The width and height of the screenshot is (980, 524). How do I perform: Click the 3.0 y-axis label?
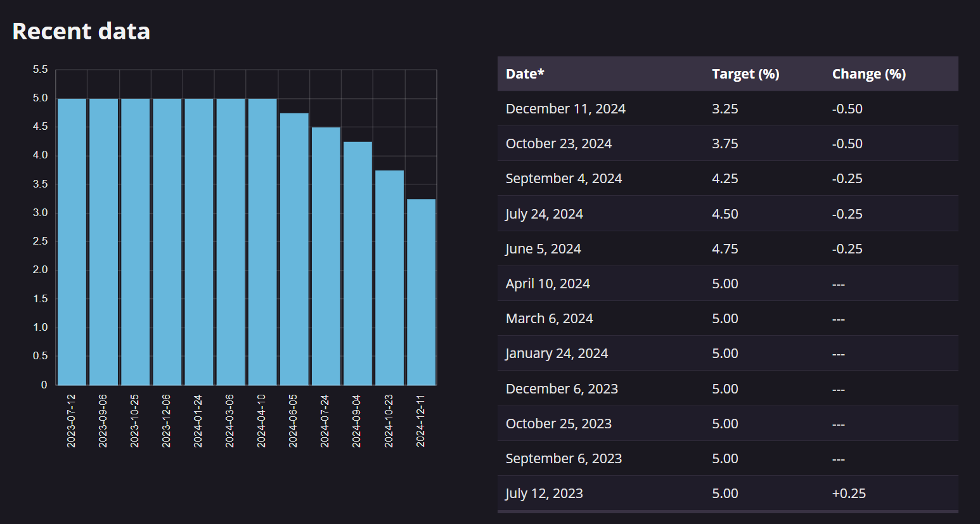40,213
